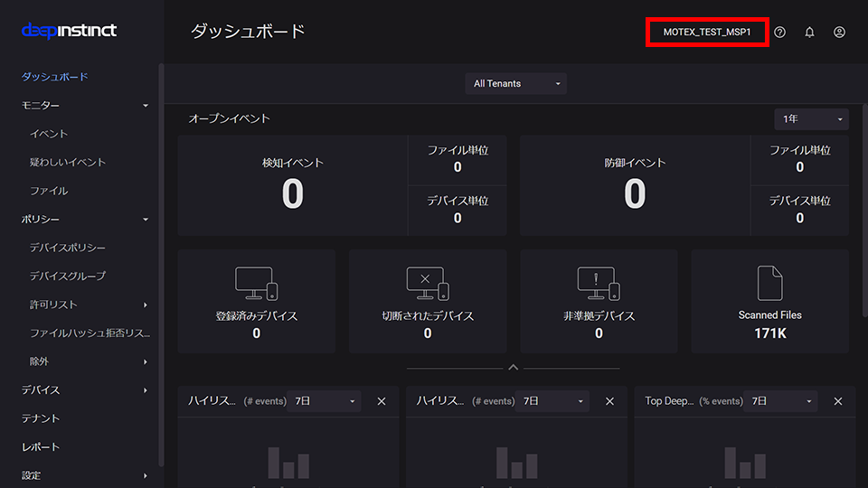Open ファイル in the sidebar
Viewport: 868px width, 488px height.
49,191
